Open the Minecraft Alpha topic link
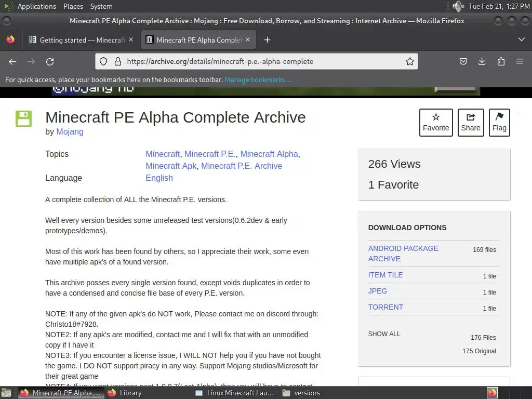532x399 pixels. coord(269,154)
